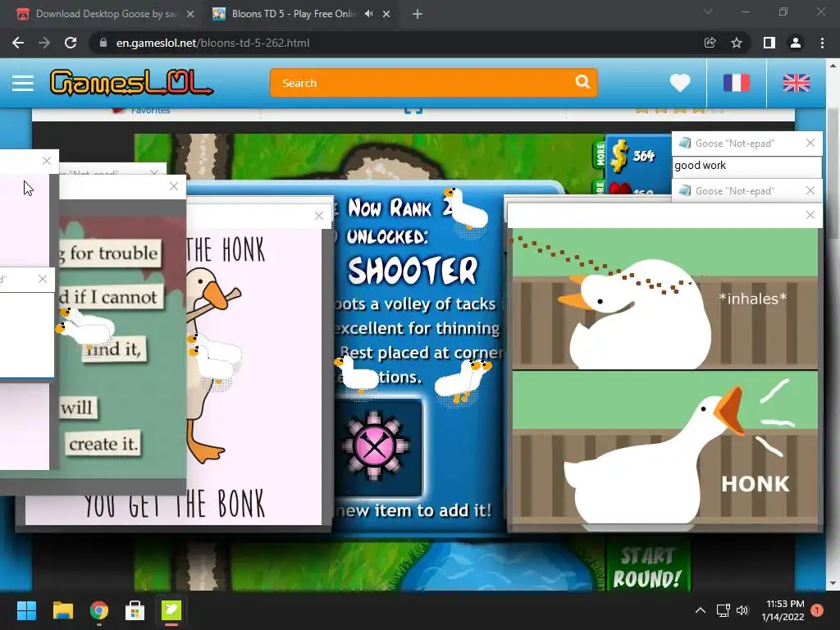This screenshot has width=840, height=630.
Task: Open the Chrome profile icon
Action: click(x=796, y=43)
